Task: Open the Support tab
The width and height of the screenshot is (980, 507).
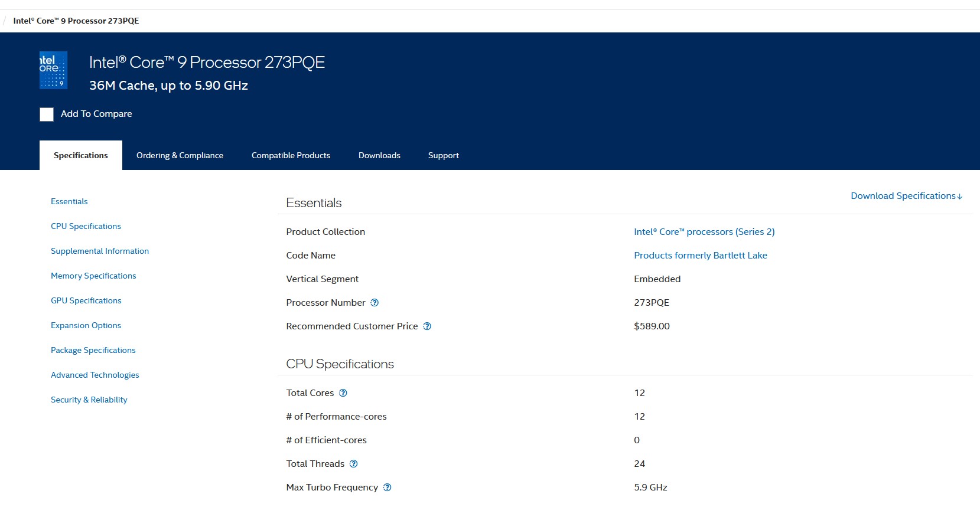Action: [x=444, y=155]
